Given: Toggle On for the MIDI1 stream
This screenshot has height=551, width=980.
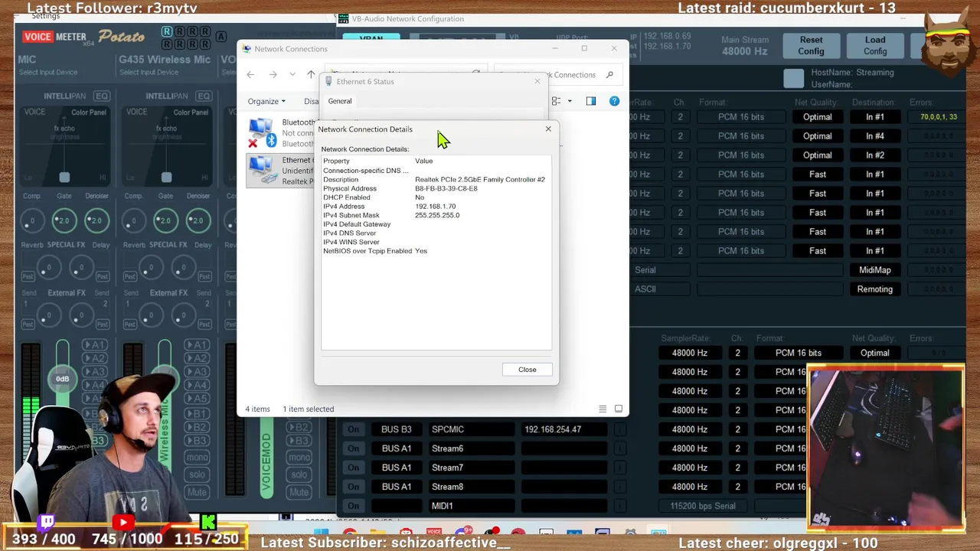Looking at the screenshot, I should tap(353, 506).
